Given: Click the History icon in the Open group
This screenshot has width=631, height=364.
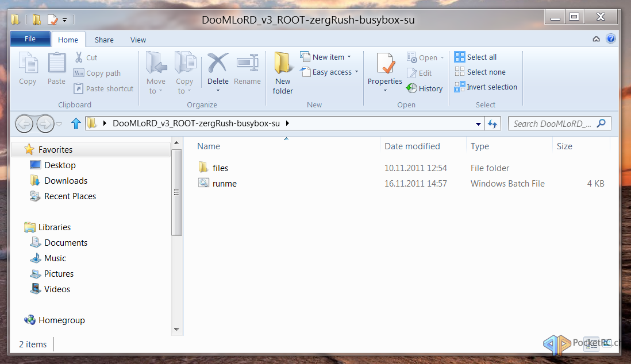Looking at the screenshot, I should click(424, 88).
